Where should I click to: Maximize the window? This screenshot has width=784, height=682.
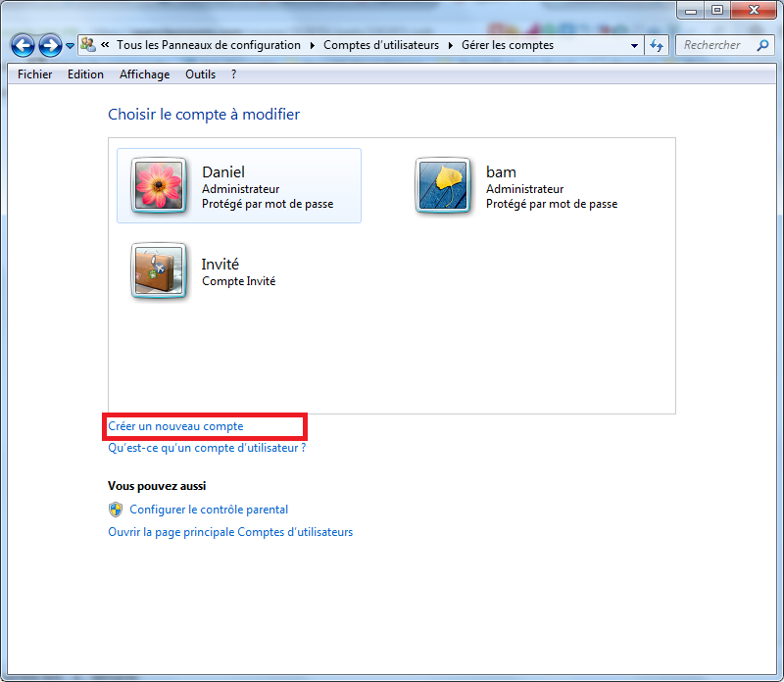(717, 10)
